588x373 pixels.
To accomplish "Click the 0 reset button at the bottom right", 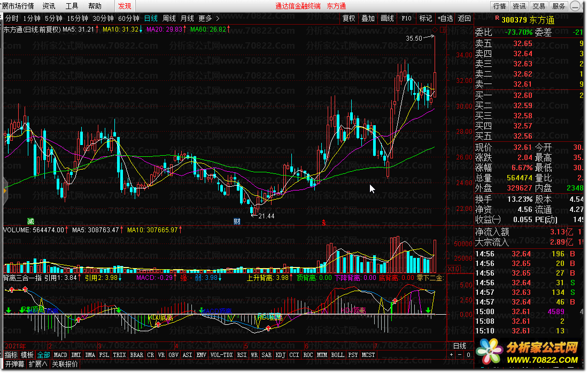I will (x=468, y=355).
